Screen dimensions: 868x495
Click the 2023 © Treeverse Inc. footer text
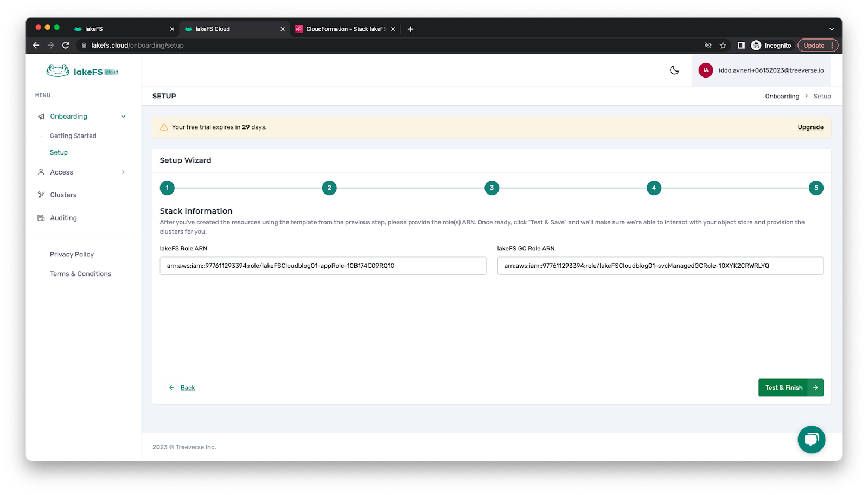click(x=184, y=447)
